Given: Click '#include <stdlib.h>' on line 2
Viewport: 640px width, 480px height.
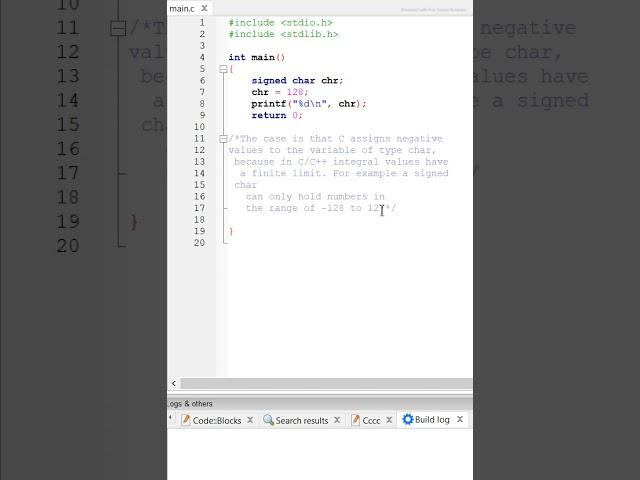Looking at the screenshot, I should [283, 34].
